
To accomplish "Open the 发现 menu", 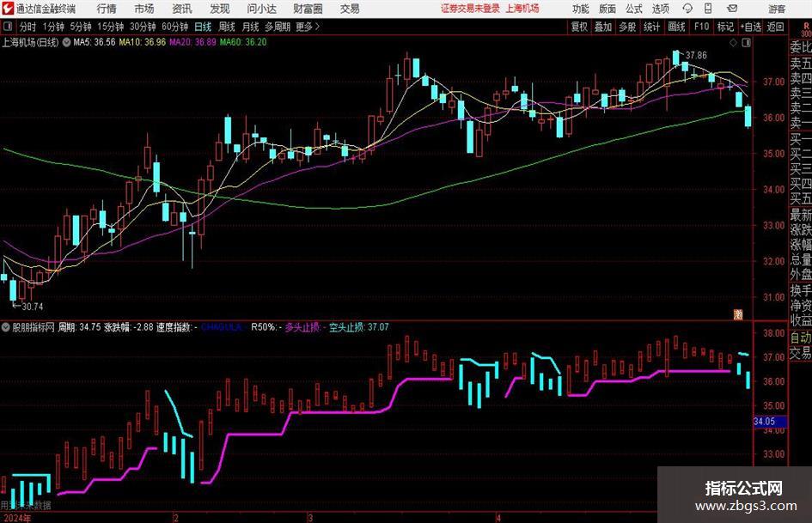I will [220, 9].
